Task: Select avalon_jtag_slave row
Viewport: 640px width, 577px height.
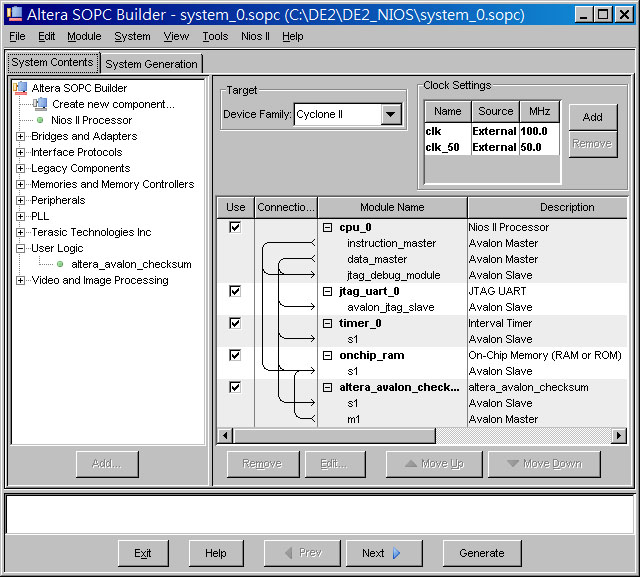Action: click(x=391, y=307)
